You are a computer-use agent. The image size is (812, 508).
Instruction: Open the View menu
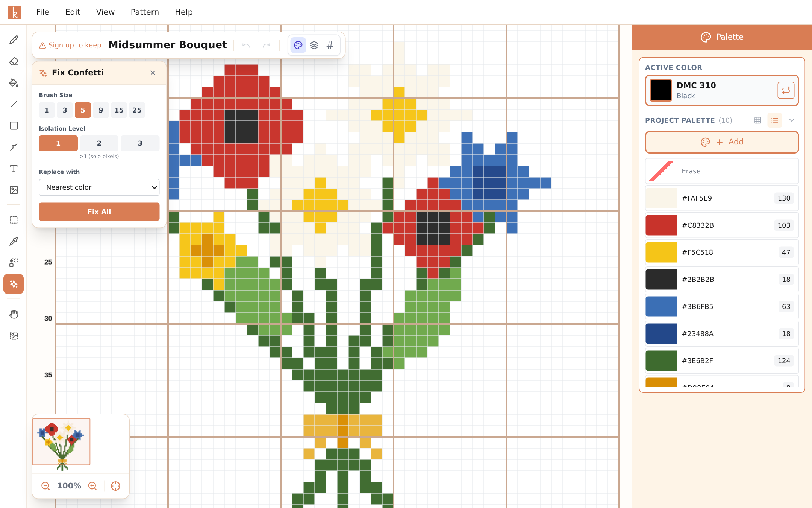105,12
